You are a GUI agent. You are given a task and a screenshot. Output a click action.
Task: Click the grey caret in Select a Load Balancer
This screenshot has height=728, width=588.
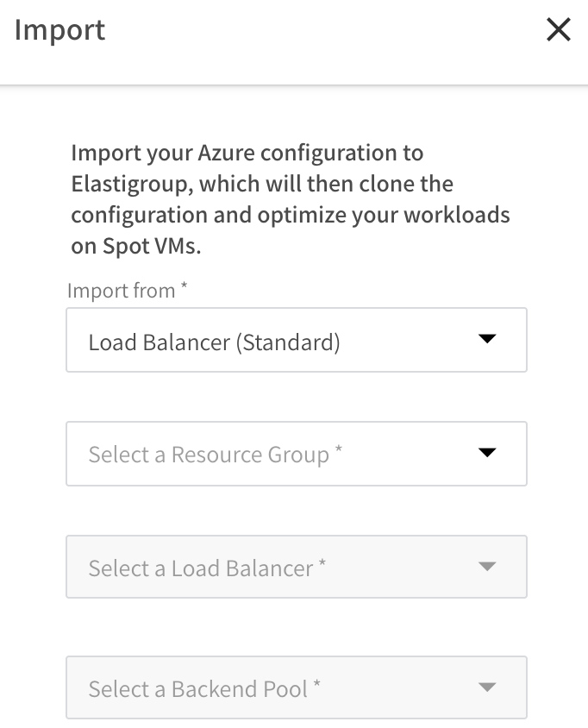[487, 567]
